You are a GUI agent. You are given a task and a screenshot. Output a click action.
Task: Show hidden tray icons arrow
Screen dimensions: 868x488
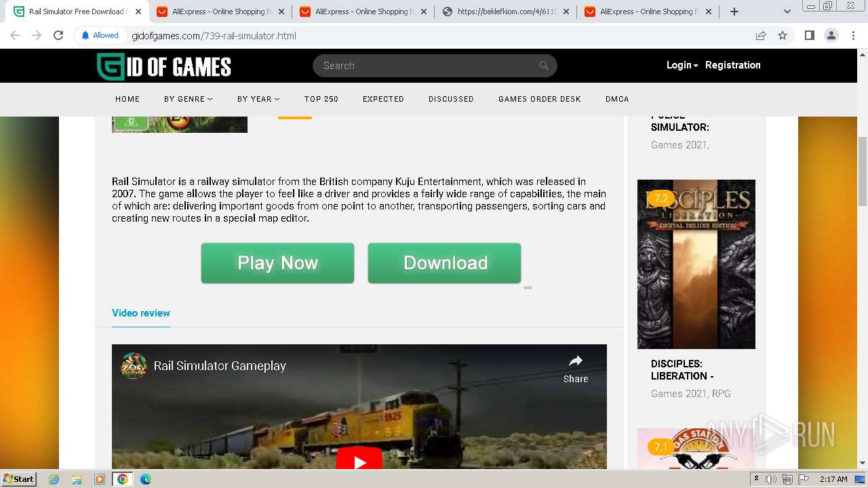tap(756, 479)
